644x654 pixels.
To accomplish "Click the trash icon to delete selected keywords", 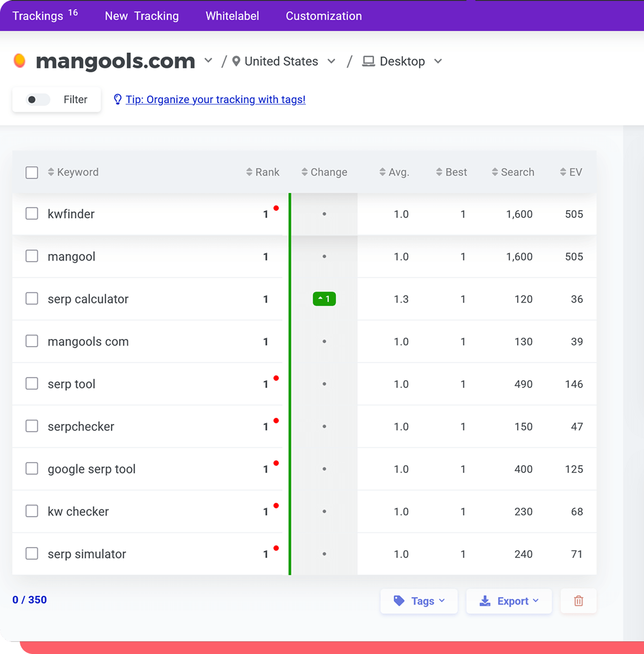I will click(x=578, y=601).
